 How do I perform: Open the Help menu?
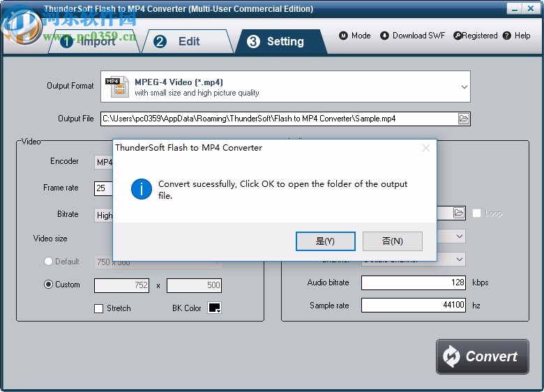click(517, 36)
